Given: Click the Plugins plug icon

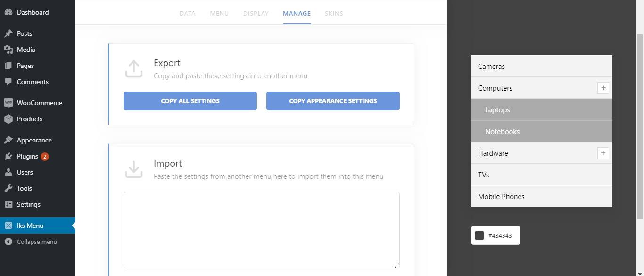Looking at the screenshot, I should [8, 156].
